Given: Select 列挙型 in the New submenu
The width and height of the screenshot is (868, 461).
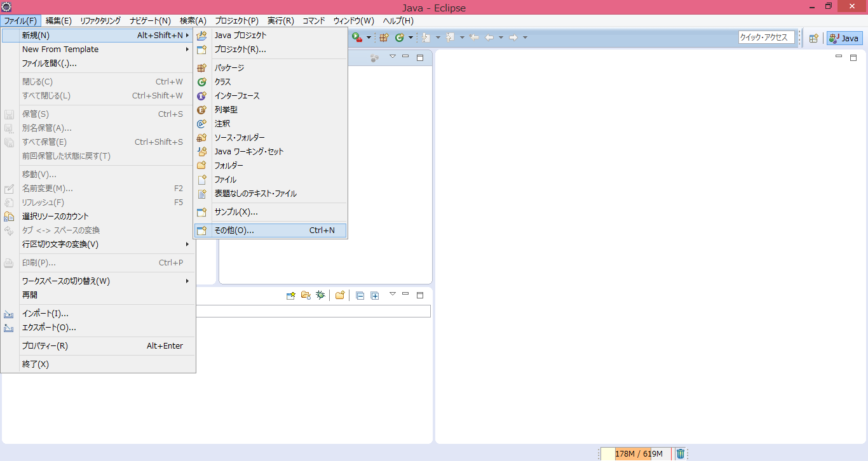Looking at the screenshot, I should (x=271, y=110).
